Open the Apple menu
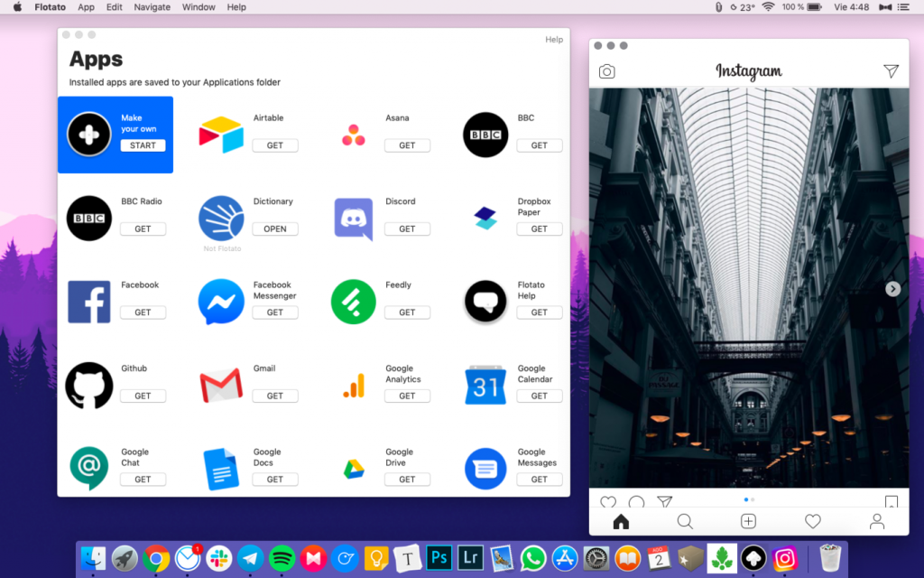 tap(18, 7)
